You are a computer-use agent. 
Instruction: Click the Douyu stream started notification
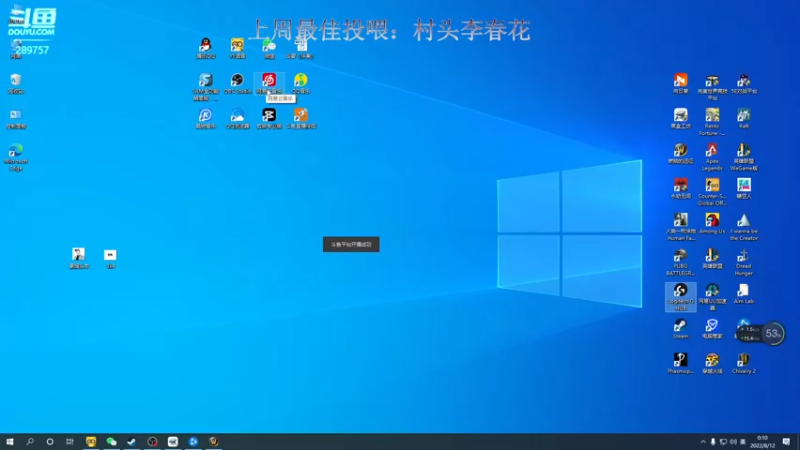click(x=351, y=244)
